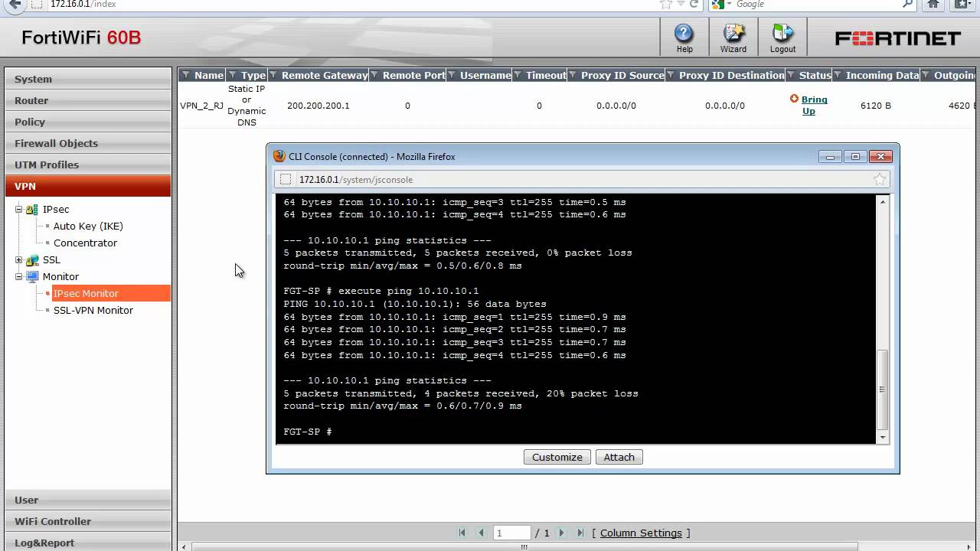Open the User menu section
The width and height of the screenshot is (980, 551).
[88, 500]
